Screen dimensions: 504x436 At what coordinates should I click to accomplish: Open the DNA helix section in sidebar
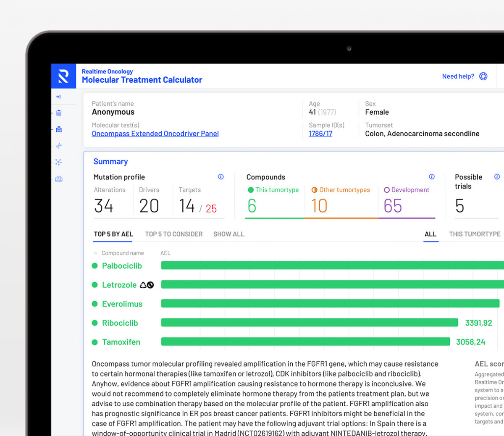[59, 146]
